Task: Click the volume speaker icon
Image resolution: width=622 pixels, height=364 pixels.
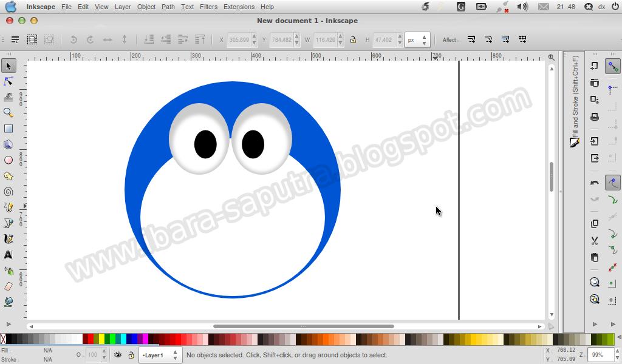Action: [522, 7]
